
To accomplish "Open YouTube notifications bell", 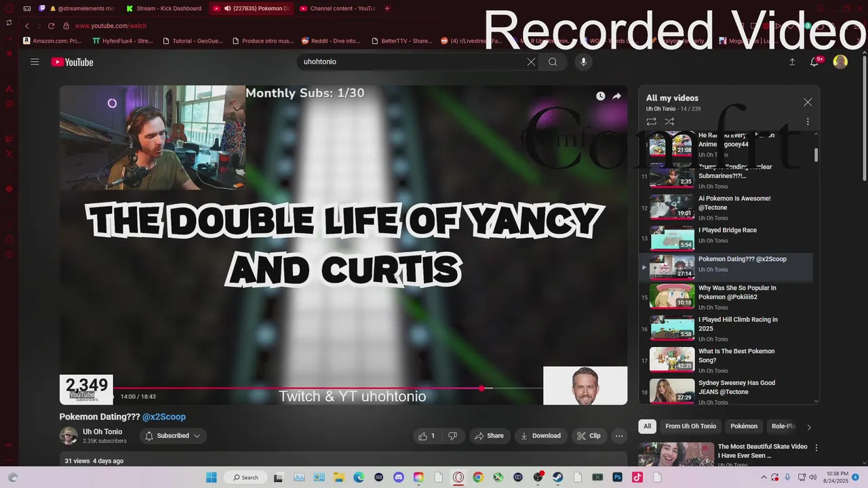I will pyautogui.click(x=814, y=62).
